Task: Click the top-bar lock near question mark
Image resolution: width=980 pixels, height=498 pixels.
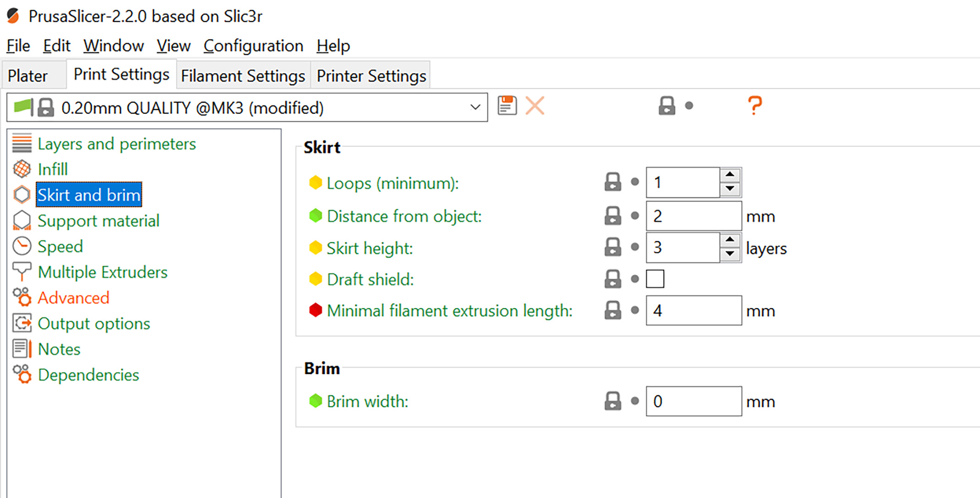Action: point(667,106)
